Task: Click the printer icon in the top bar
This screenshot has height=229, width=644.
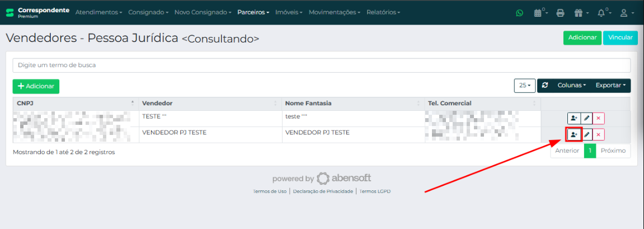Action: (x=560, y=13)
